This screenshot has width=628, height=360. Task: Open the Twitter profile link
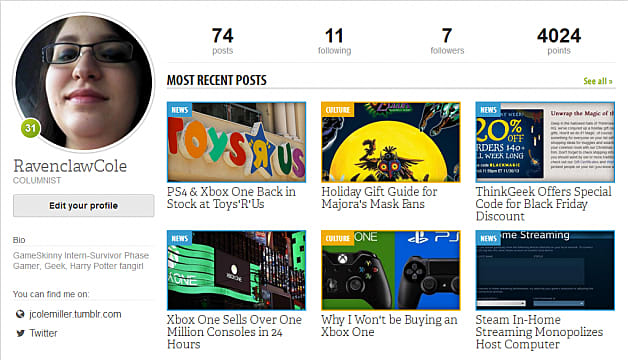tap(43, 333)
